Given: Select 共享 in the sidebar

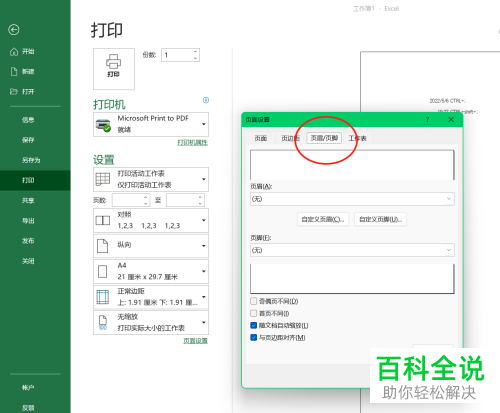Looking at the screenshot, I should (x=28, y=200).
